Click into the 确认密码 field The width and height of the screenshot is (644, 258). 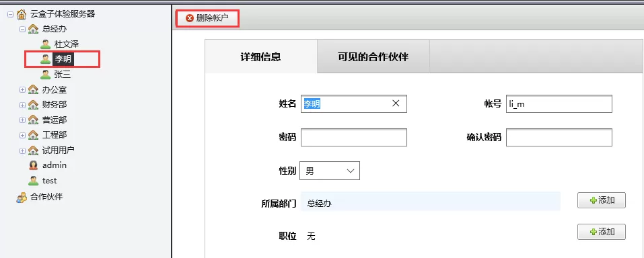[x=559, y=138]
